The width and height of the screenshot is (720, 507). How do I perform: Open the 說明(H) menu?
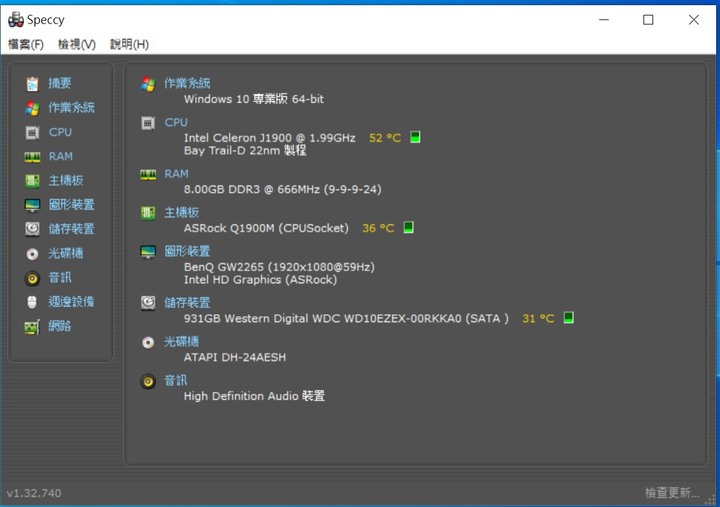(x=129, y=45)
